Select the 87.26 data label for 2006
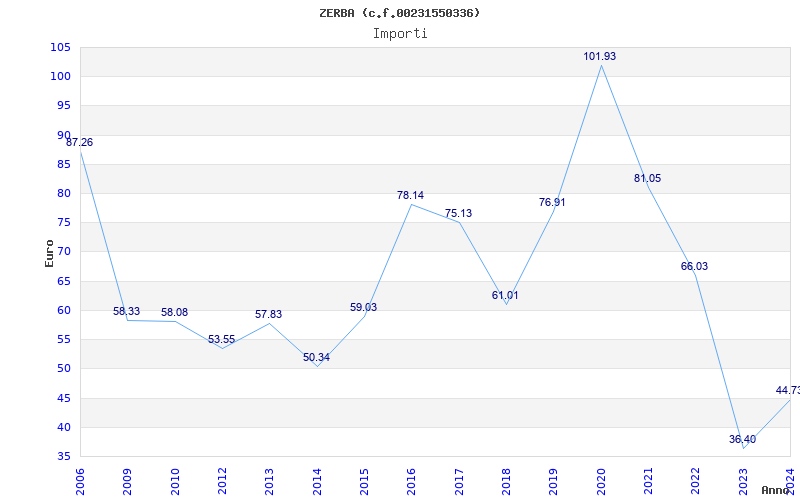 (80, 142)
